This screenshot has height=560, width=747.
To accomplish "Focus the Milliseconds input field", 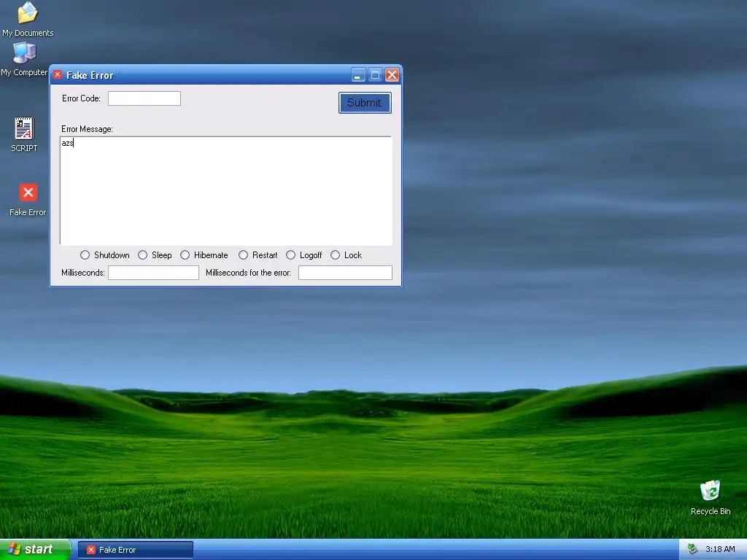I will [153, 273].
